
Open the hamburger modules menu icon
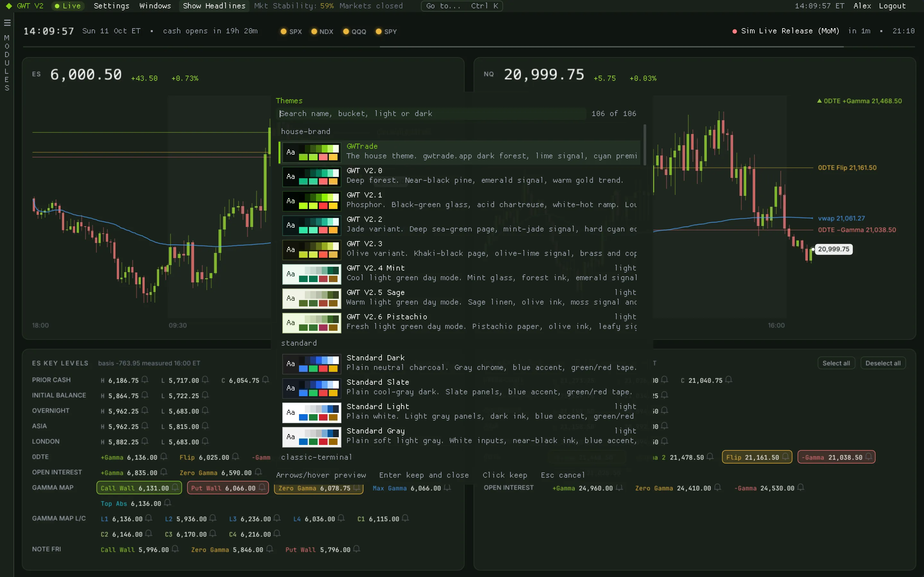tap(7, 23)
